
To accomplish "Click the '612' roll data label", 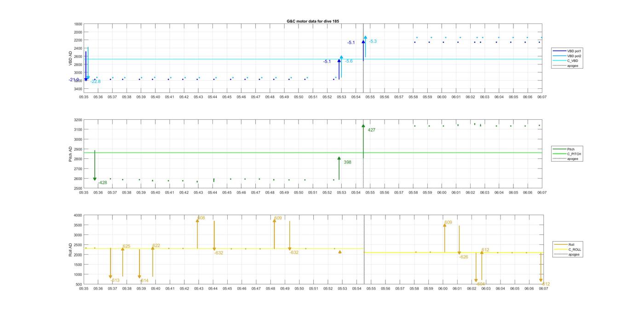I will [x=485, y=250].
